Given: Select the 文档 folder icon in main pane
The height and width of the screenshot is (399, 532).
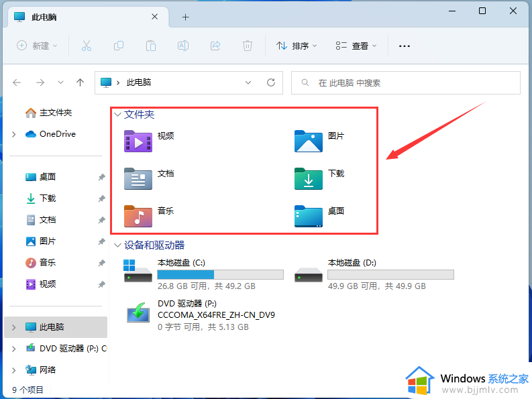Looking at the screenshot, I should [138, 178].
